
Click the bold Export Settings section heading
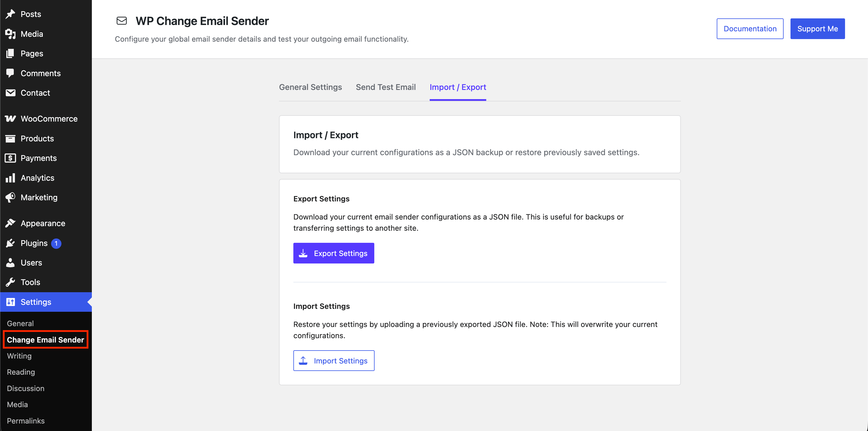pyautogui.click(x=321, y=199)
